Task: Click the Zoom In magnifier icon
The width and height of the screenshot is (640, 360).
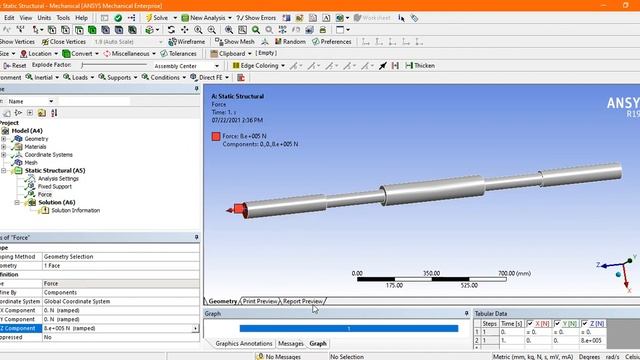Action: pyautogui.click(x=198, y=30)
